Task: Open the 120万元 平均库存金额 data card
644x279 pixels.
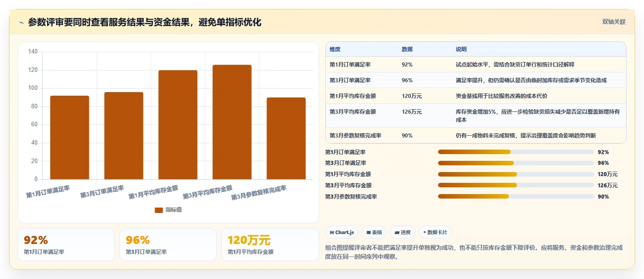Action: [270, 244]
